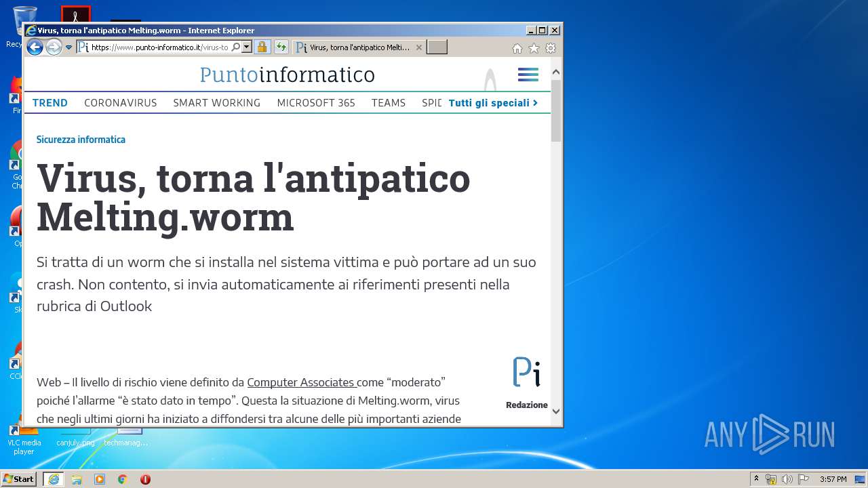Go to the Home page icon

click(517, 48)
